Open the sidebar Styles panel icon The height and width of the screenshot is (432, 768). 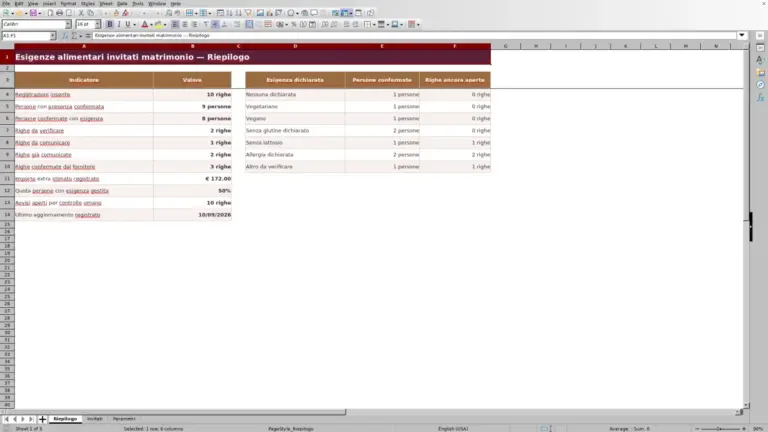coord(760,60)
